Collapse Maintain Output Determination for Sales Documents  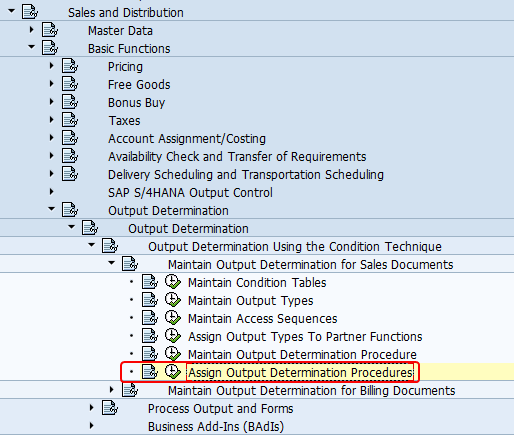(112, 263)
